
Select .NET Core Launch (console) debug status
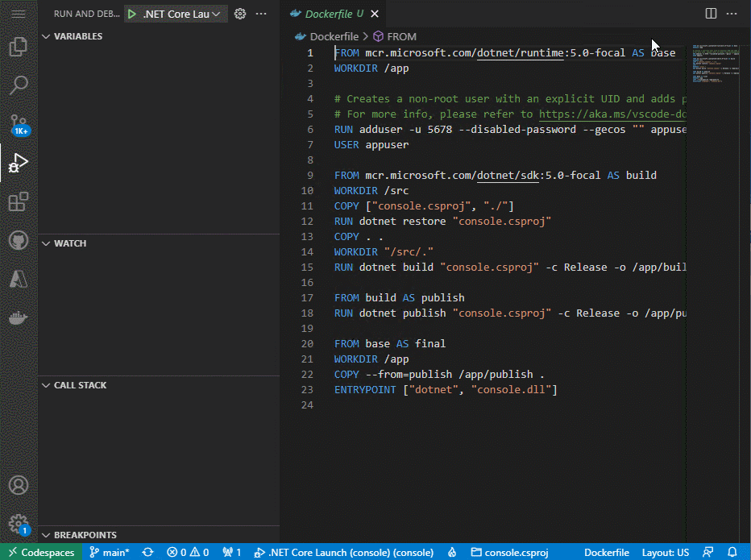[x=344, y=552]
